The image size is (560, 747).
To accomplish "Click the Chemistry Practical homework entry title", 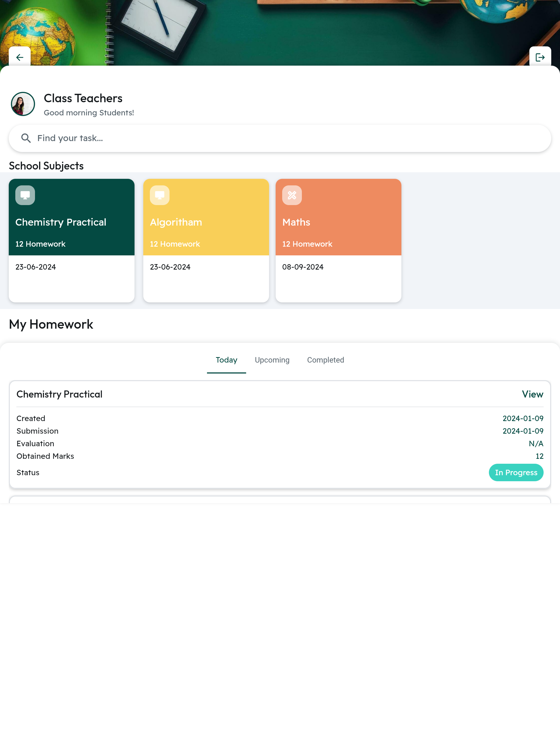I will click(x=59, y=394).
